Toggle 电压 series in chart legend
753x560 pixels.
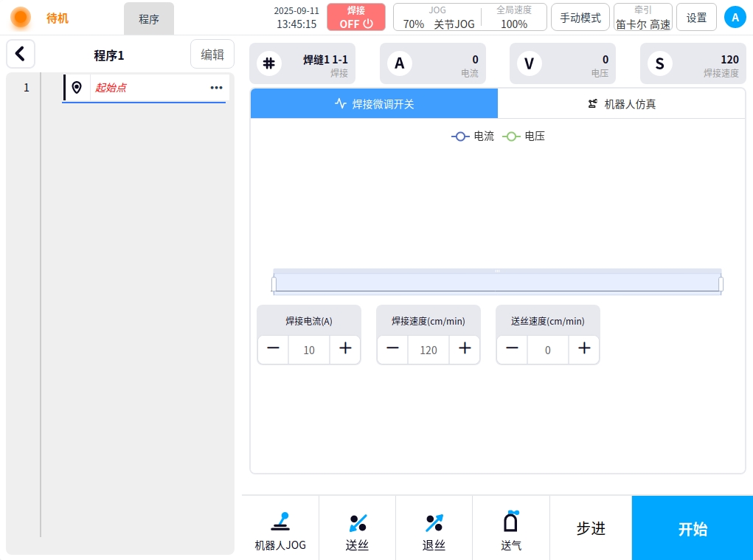click(524, 136)
